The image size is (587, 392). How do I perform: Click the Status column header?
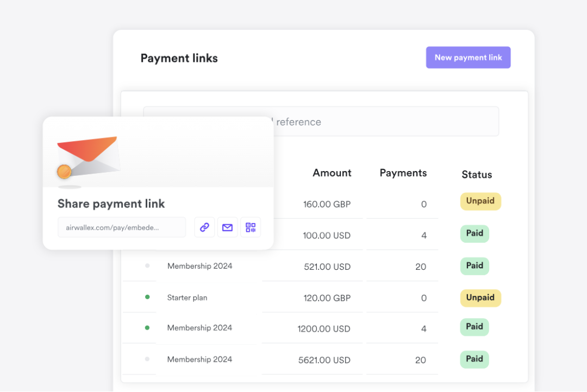(477, 174)
